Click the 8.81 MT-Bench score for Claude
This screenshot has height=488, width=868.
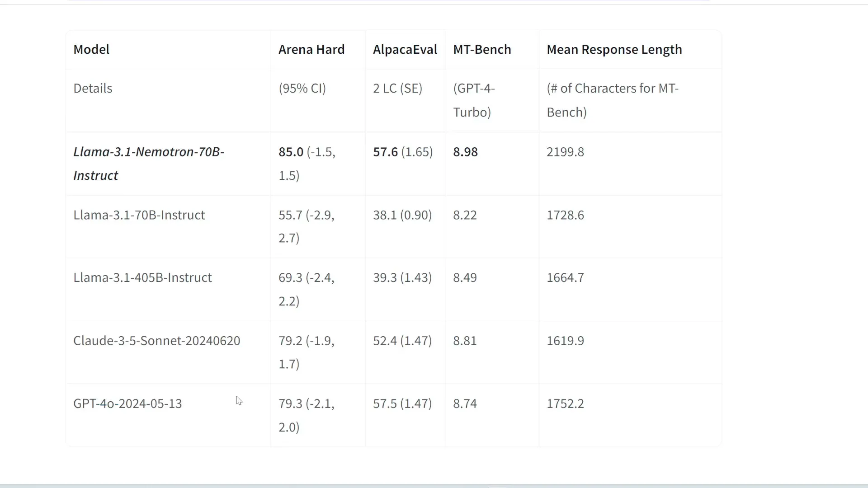tap(465, 341)
